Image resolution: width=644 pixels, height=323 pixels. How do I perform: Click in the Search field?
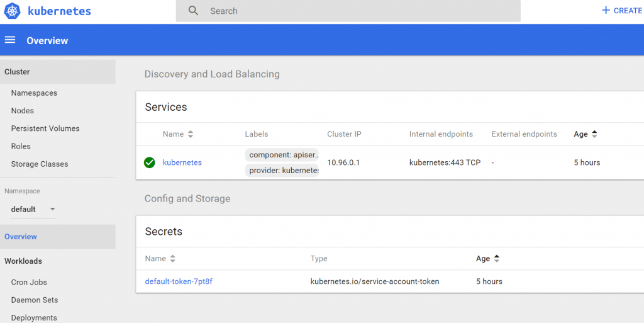tap(348, 11)
